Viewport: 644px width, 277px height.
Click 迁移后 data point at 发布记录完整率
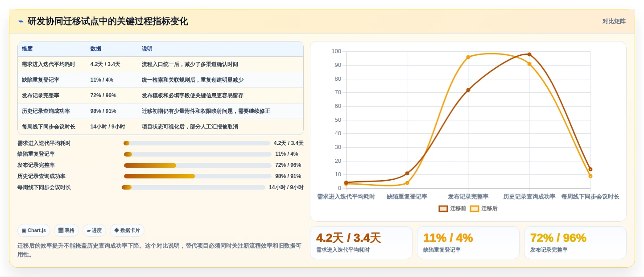(468, 57)
